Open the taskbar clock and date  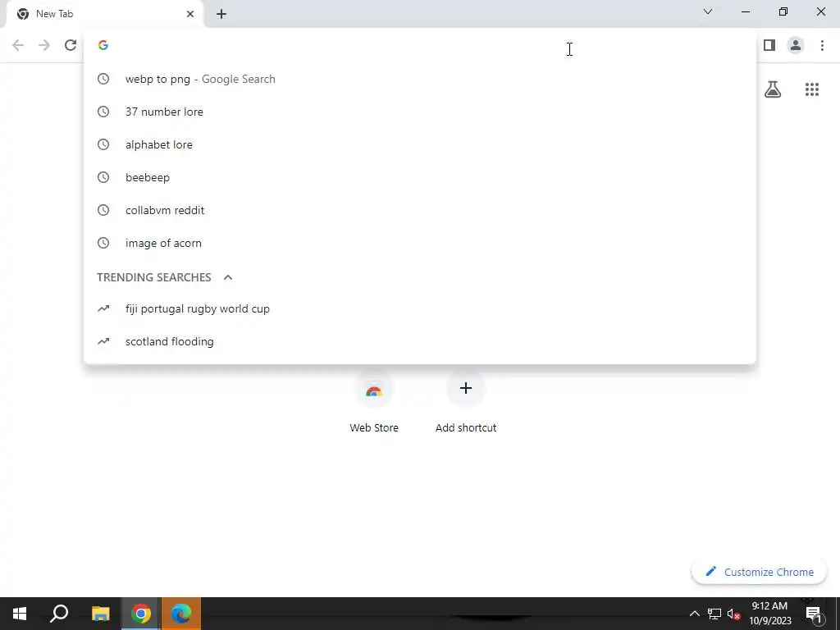click(769, 614)
